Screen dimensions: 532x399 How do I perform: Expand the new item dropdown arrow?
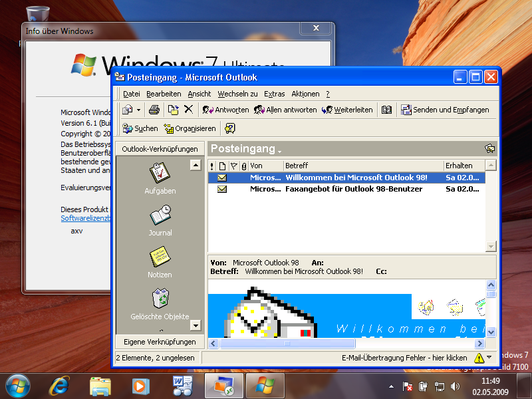[138, 110]
